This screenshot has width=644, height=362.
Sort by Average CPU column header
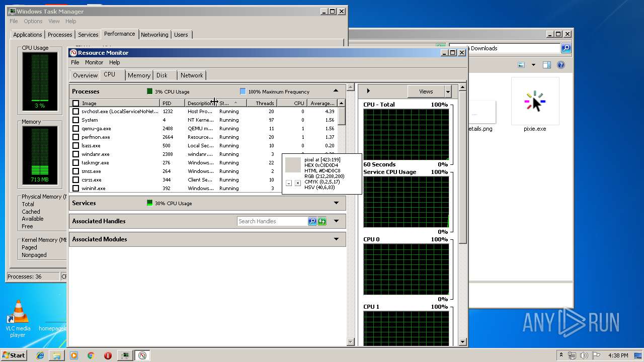pyautogui.click(x=322, y=103)
